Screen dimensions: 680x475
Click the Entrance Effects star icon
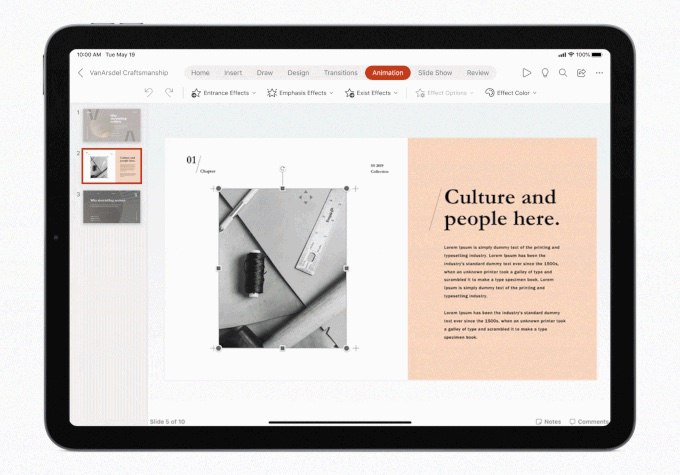[x=196, y=93]
